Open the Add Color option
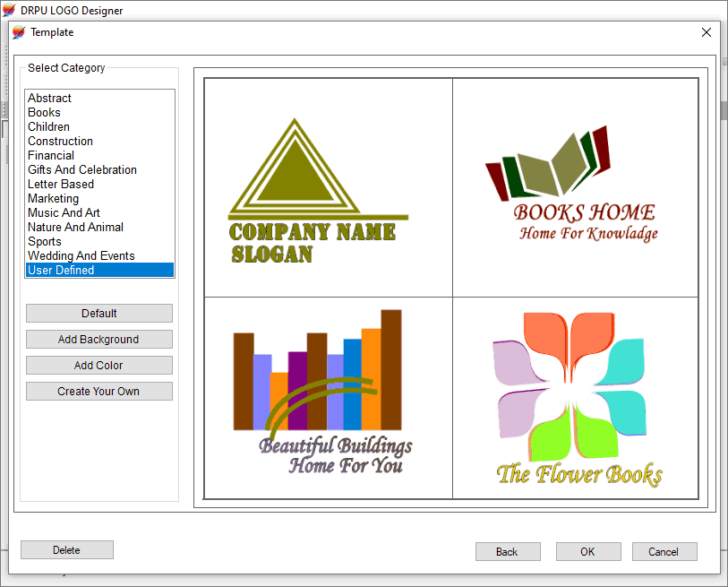The height and width of the screenshot is (587, 728). (x=98, y=365)
